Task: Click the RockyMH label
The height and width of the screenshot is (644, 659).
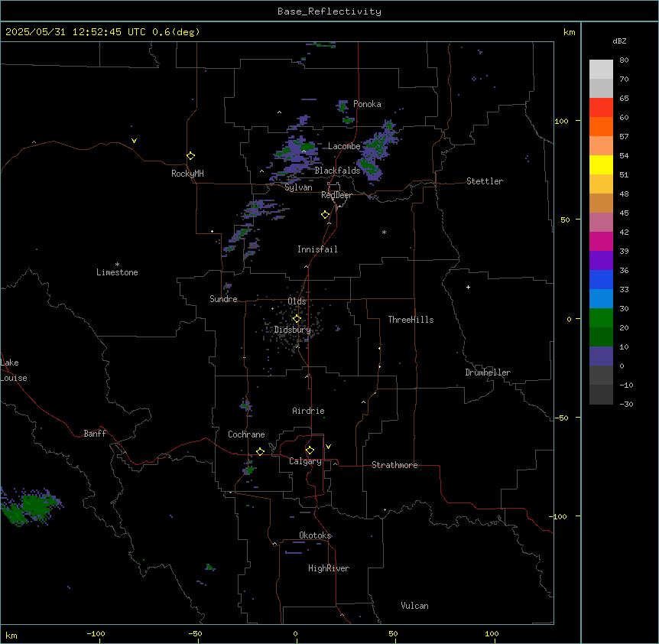Action: [x=187, y=174]
